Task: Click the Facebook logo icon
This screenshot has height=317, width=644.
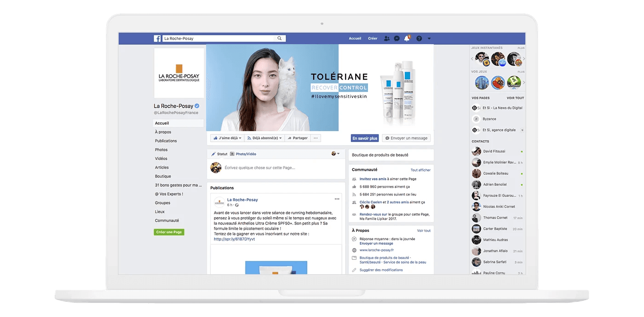Action: click(x=157, y=39)
